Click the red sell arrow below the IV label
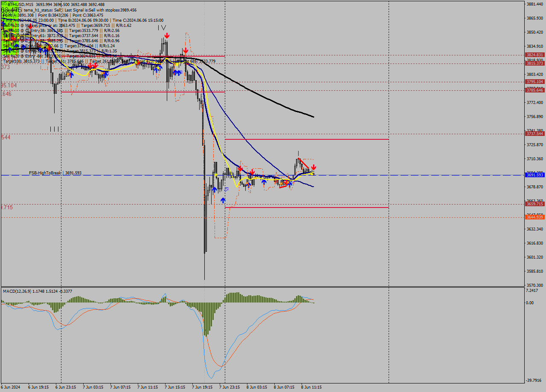Screen dimensions: 546x392 167,35
